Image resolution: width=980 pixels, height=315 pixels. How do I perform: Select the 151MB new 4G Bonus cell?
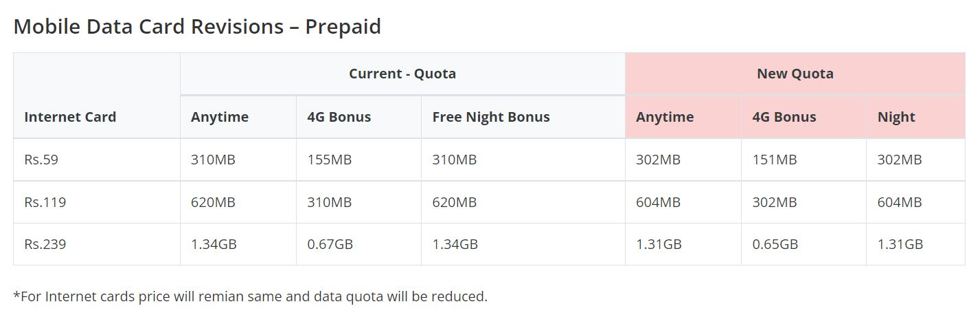(x=774, y=160)
